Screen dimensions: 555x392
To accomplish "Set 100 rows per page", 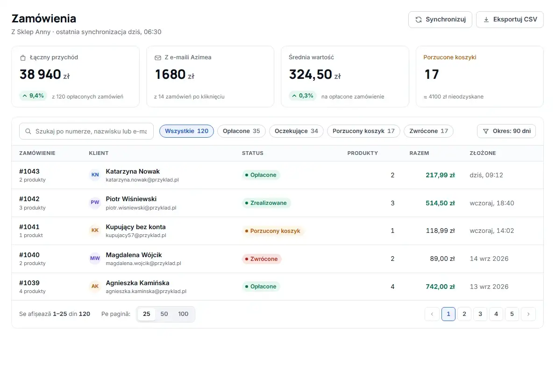I will coord(183,314).
